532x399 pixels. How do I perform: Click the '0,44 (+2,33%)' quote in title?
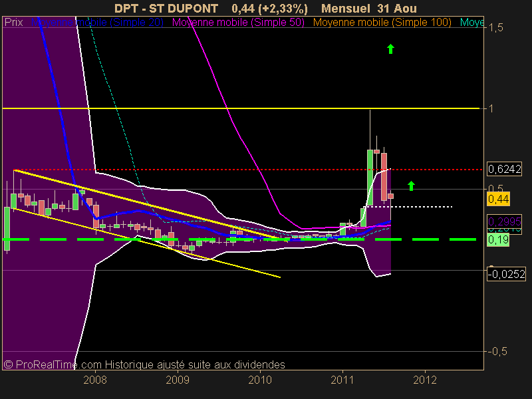coord(270,9)
